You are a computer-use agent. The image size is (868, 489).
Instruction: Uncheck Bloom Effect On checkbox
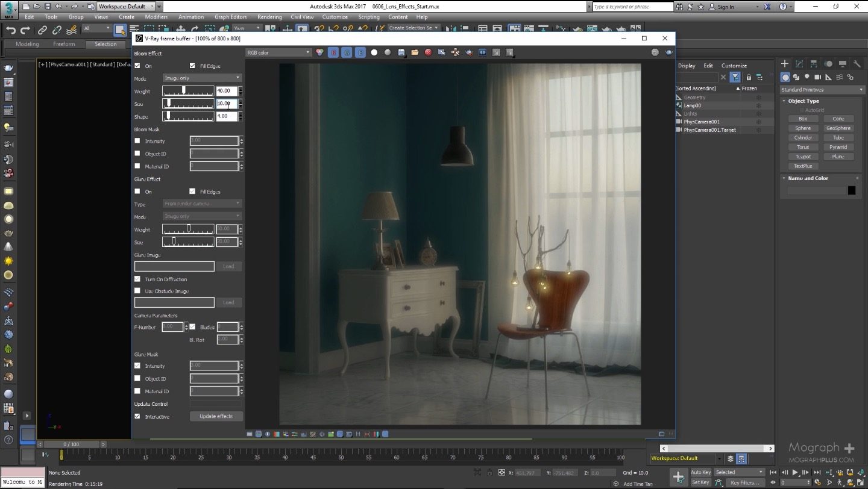click(137, 66)
